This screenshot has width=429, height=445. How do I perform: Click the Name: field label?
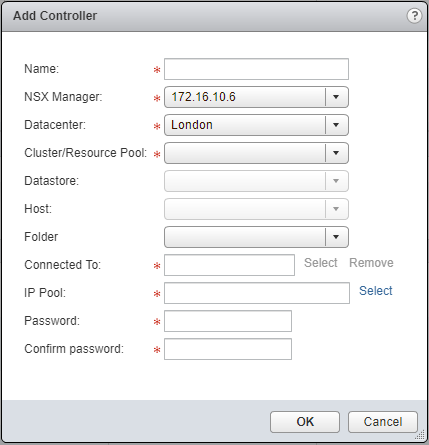coord(41,69)
